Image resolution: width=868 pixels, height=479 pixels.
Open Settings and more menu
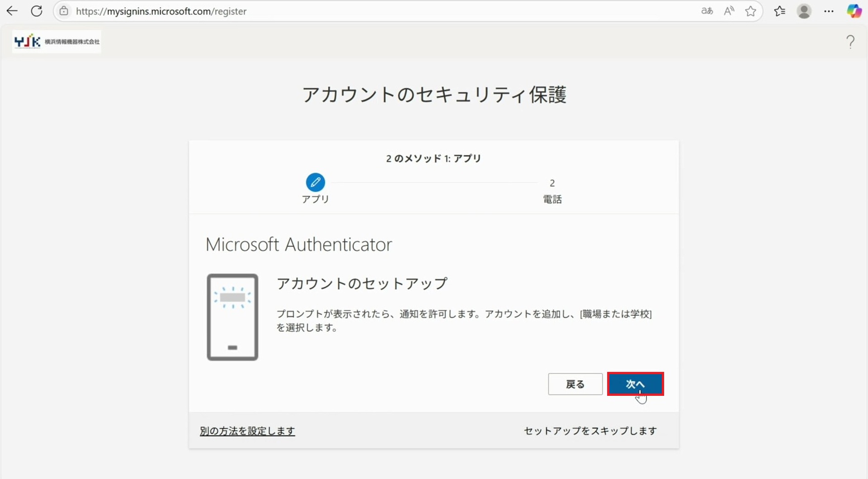pos(829,11)
